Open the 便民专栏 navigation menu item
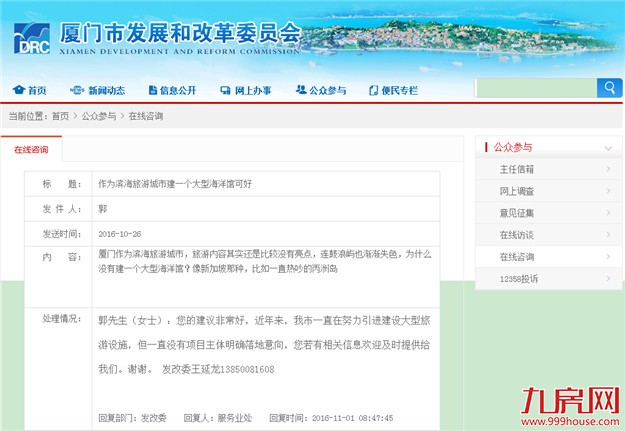This screenshot has height=431, width=625. click(399, 91)
